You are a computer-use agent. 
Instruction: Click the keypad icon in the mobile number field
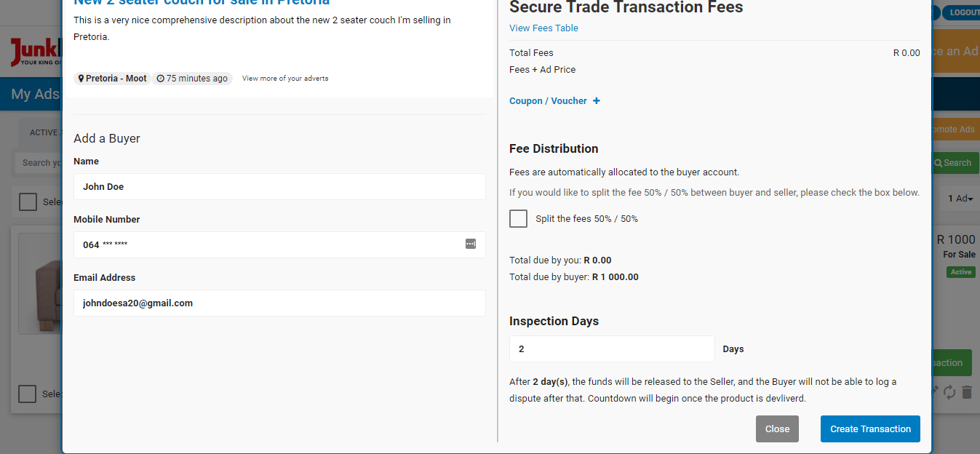pos(471,245)
